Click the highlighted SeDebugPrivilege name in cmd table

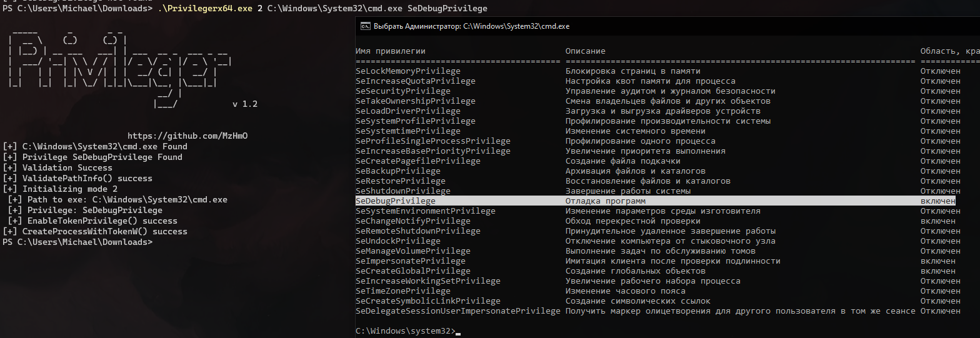tap(396, 201)
